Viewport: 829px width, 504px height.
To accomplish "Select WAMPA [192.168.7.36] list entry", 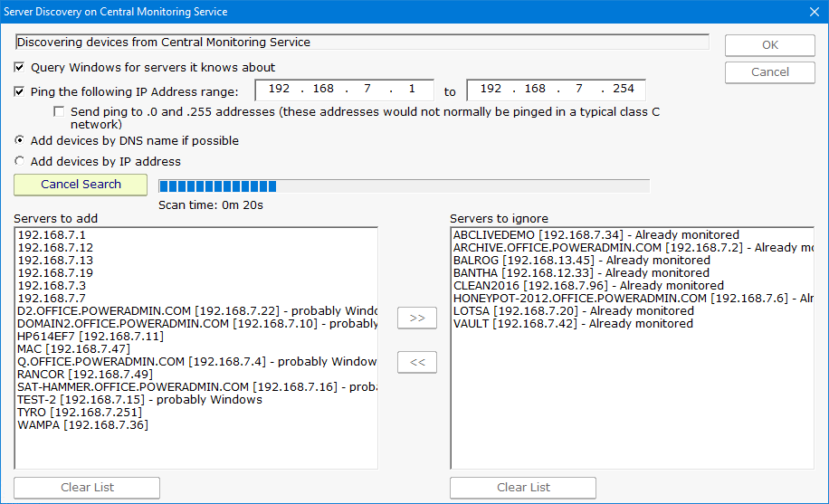I will 82,425.
